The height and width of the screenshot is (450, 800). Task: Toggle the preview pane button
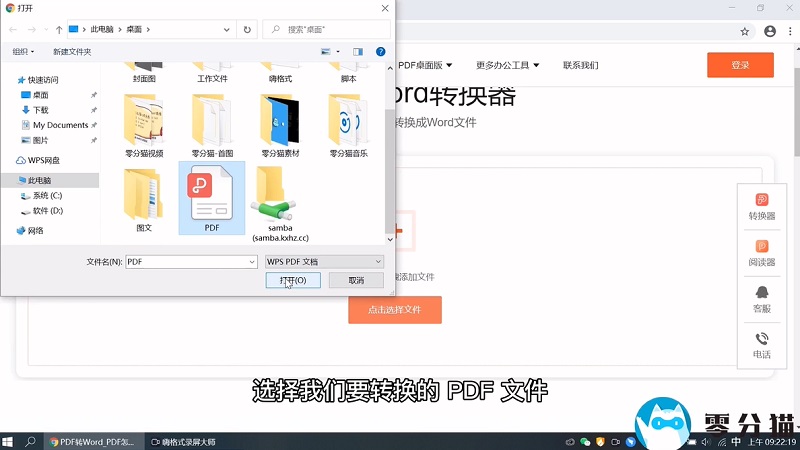point(358,51)
